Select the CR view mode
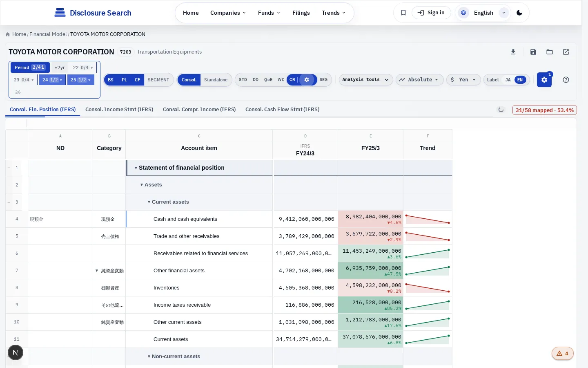Image resolution: width=588 pixels, height=368 pixels. tap(292, 80)
